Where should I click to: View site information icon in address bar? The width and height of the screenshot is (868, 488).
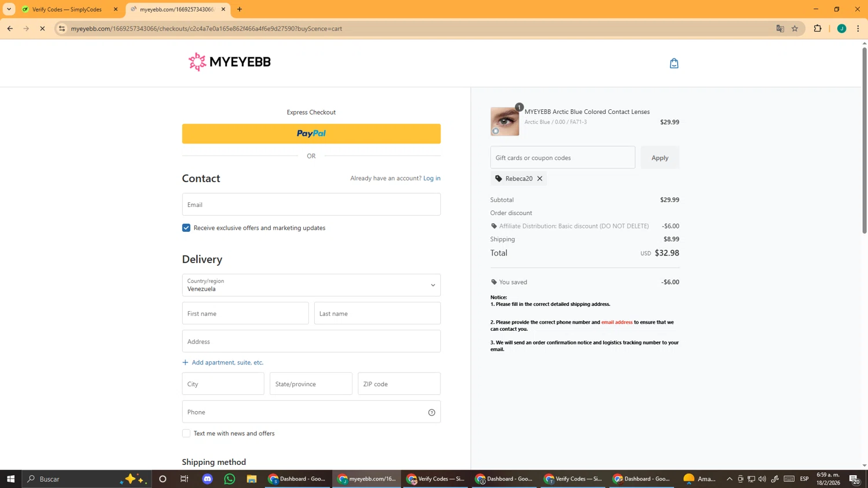coord(62,28)
